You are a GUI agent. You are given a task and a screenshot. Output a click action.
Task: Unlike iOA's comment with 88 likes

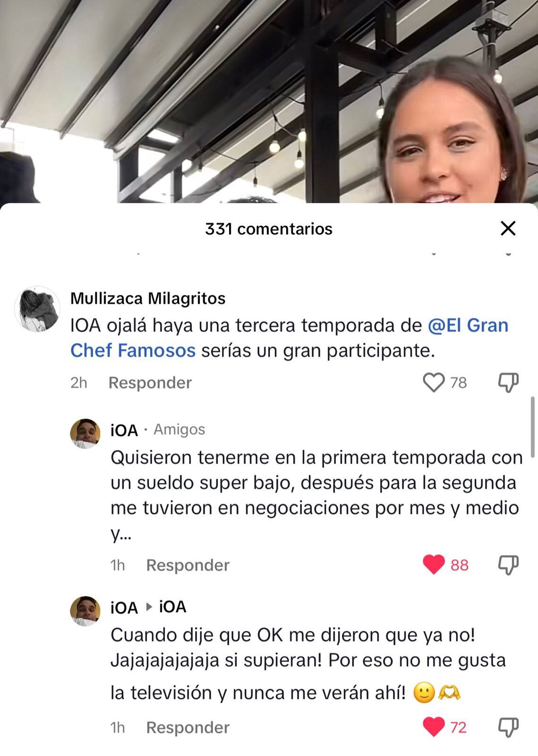pyautogui.click(x=433, y=565)
